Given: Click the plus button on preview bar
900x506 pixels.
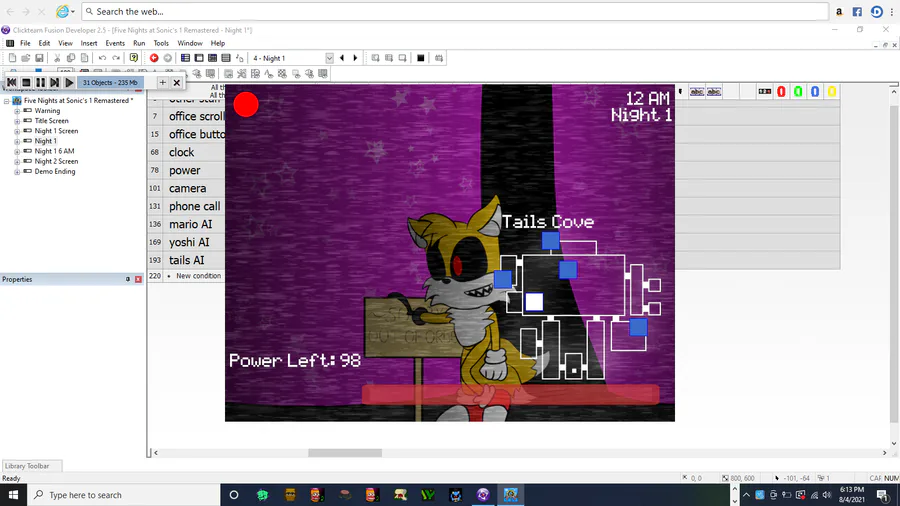Looking at the screenshot, I should click(x=162, y=83).
